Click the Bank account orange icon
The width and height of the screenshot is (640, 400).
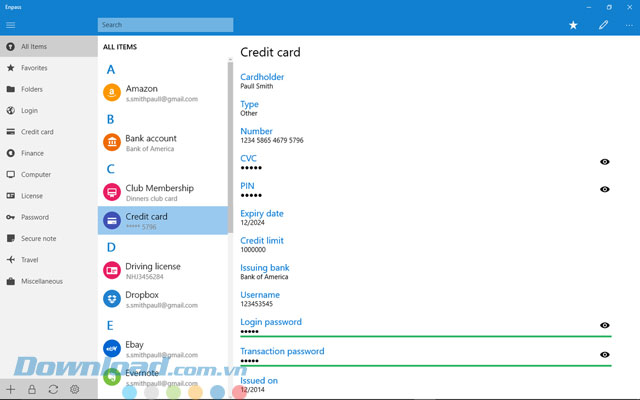coord(111,142)
